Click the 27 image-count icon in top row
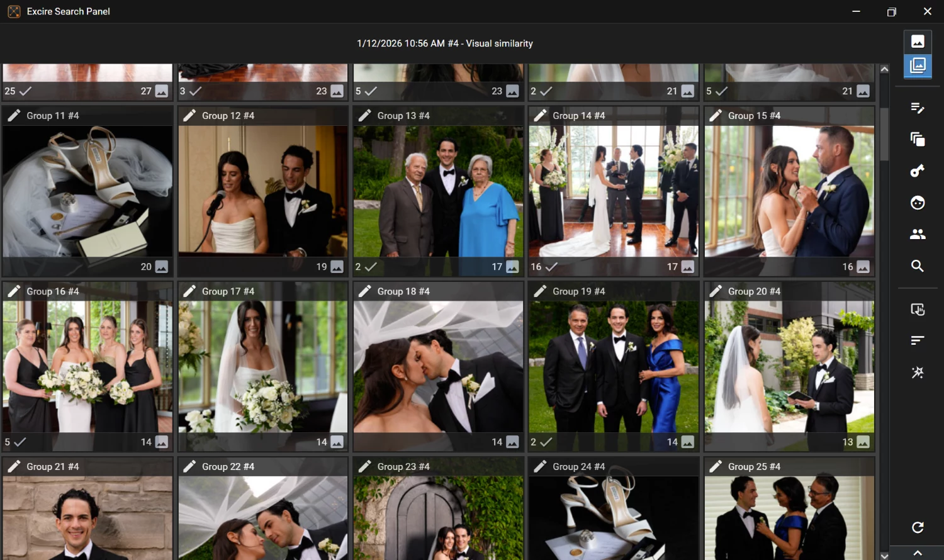Screen dimensions: 944x560 pyautogui.click(x=162, y=91)
